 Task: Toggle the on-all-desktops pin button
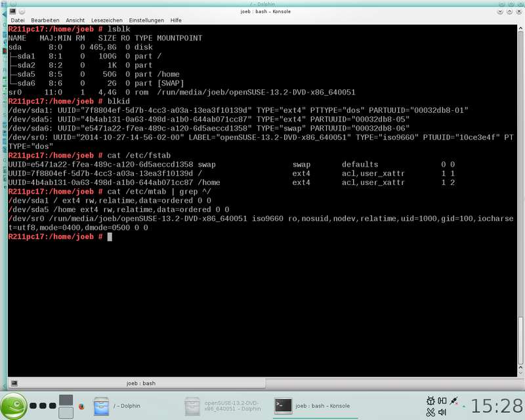point(22,11)
